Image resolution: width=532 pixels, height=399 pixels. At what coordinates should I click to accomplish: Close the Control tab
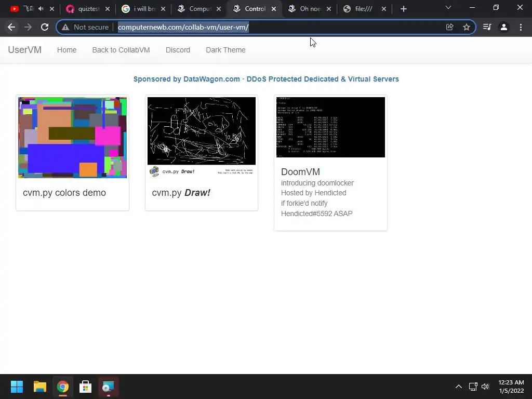(x=274, y=9)
